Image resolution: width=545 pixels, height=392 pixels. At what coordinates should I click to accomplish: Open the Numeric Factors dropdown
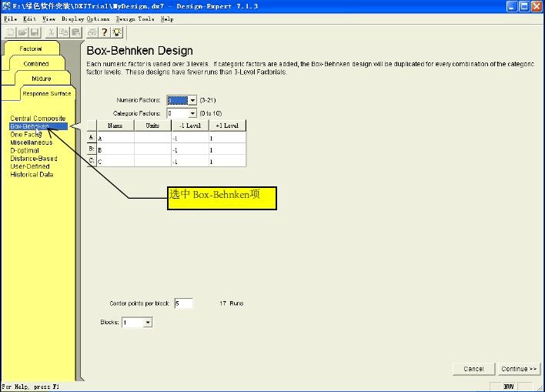click(192, 101)
